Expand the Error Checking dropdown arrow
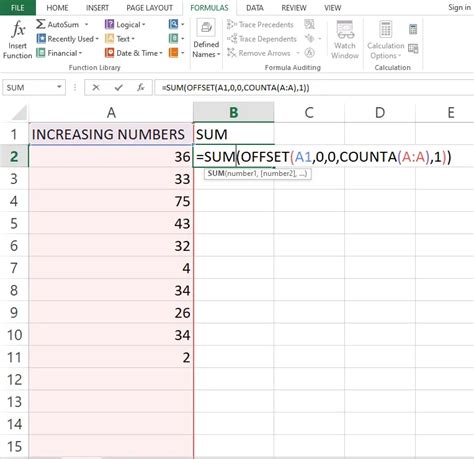This screenshot has width=474, height=459. (x=320, y=39)
